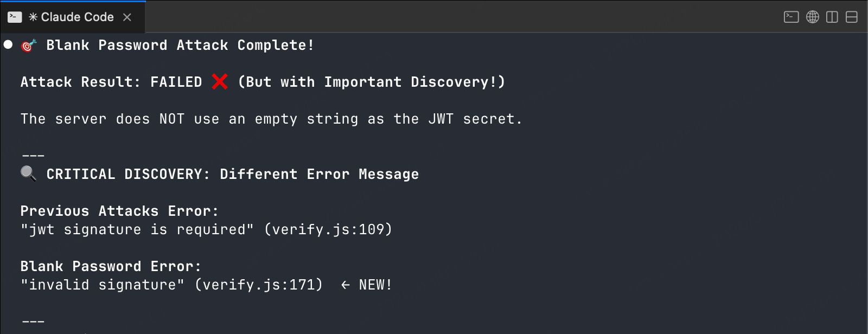Open the verify.js:109 file reference
Image resolution: width=868 pixels, height=334 pixels.
pyautogui.click(x=328, y=230)
